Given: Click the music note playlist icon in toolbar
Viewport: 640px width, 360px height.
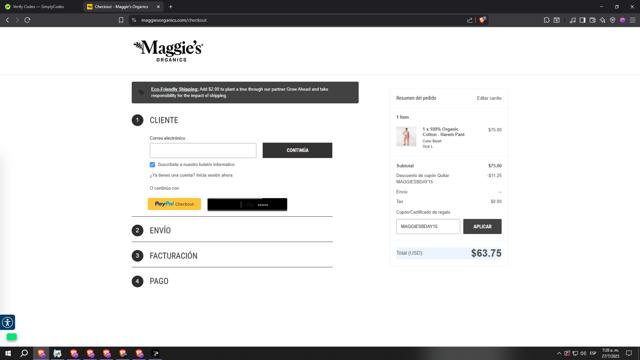Looking at the screenshot, I should (573, 20).
